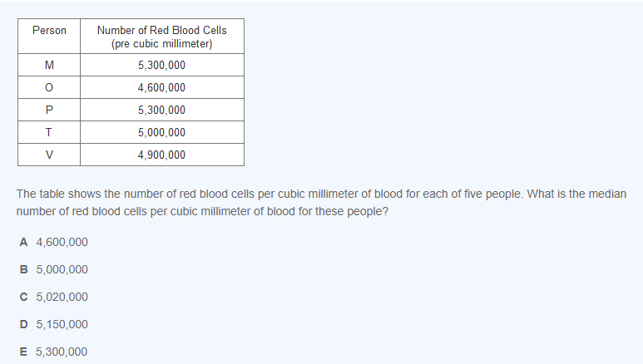Click the question line ending "for these people?"
The width and height of the screenshot is (643, 364).
pos(202,211)
